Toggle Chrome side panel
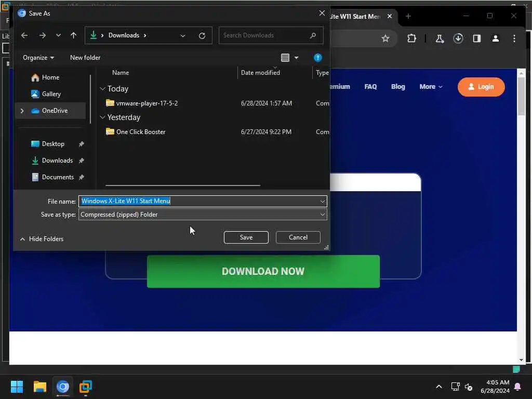Image resolution: width=532 pixels, height=399 pixels. 477,38
